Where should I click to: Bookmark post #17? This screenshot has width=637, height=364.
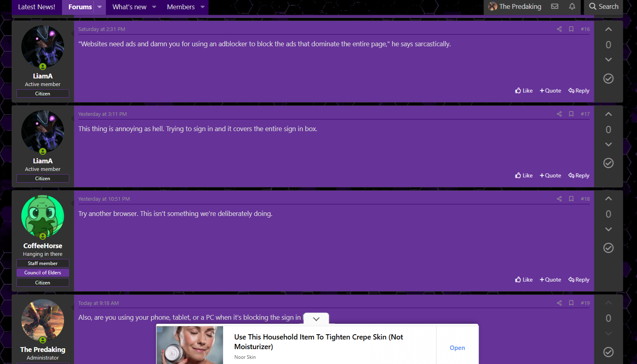571,114
